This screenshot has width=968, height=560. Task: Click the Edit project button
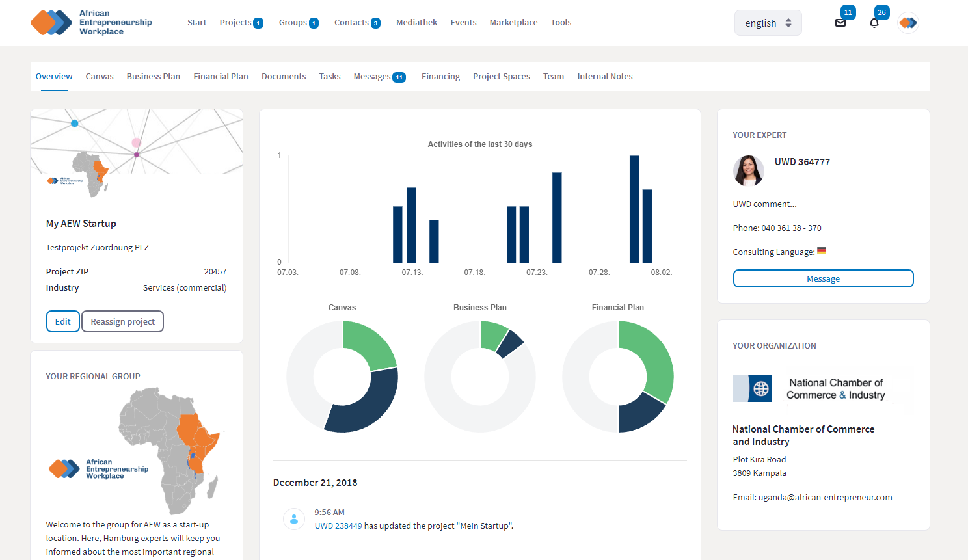click(63, 321)
